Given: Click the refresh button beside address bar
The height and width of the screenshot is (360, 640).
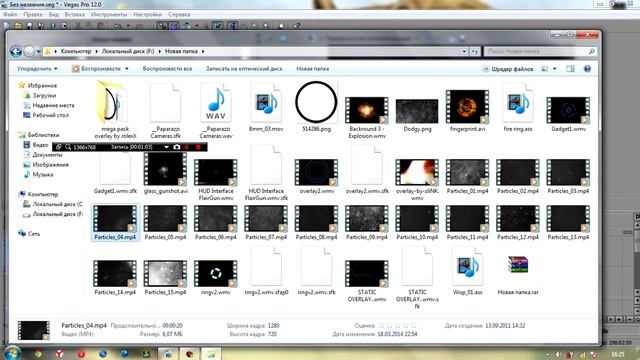Looking at the screenshot, I should click(x=474, y=51).
